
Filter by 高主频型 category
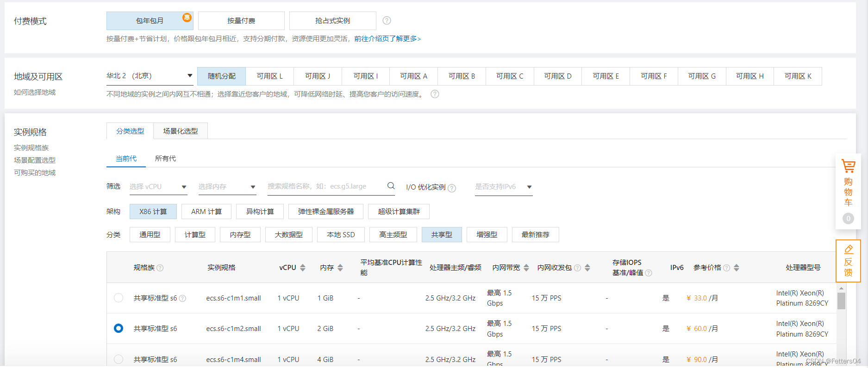(x=393, y=235)
